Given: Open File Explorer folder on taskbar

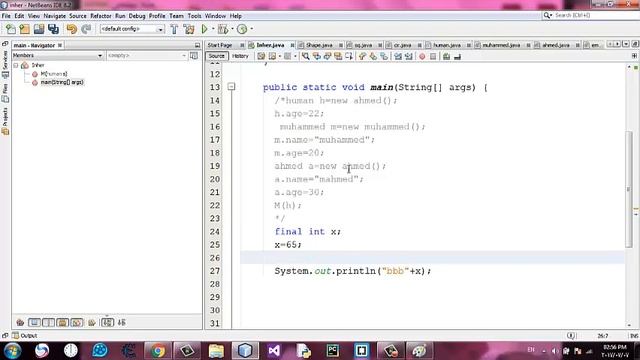Looking at the screenshot, I should point(216,351).
